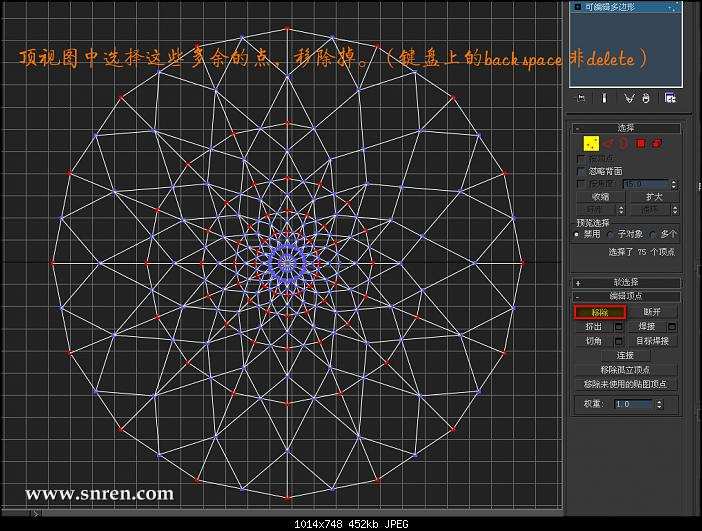Select Editable Poly in modifier stack
This screenshot has width=702, height=531.
click(626, 7)
